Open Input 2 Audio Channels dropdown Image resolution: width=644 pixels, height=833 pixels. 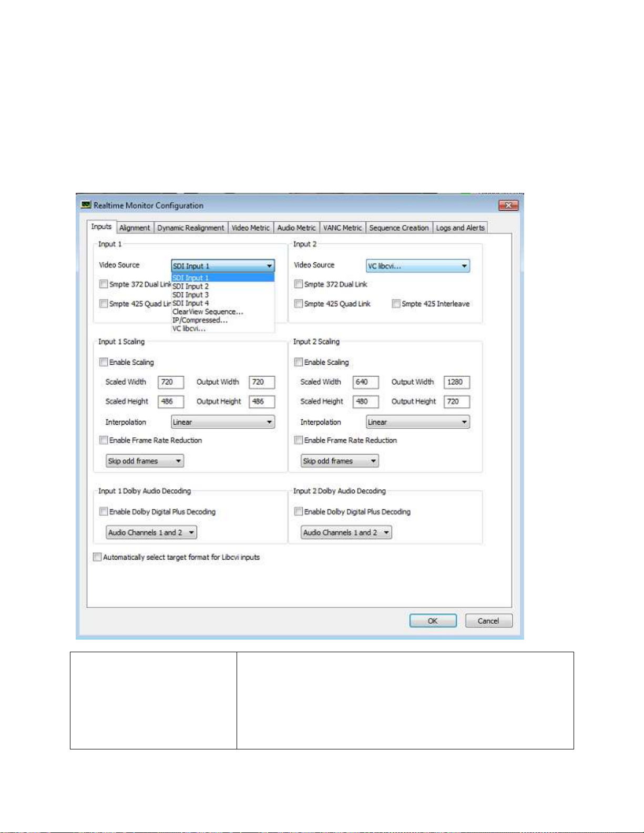(x=347, y=532)
